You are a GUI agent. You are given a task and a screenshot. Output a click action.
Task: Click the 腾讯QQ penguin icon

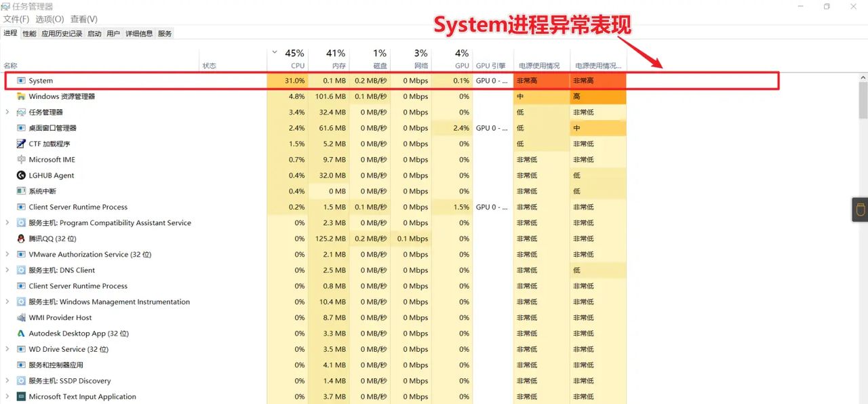20,239
